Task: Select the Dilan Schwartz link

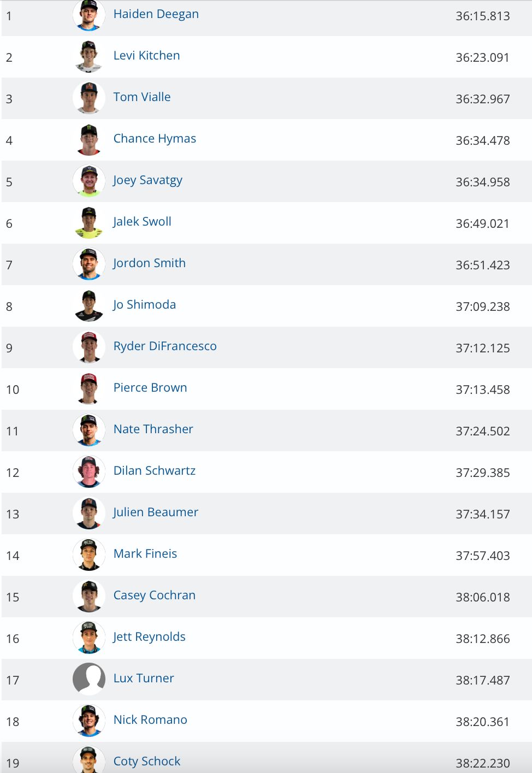Action: (155, 471)
